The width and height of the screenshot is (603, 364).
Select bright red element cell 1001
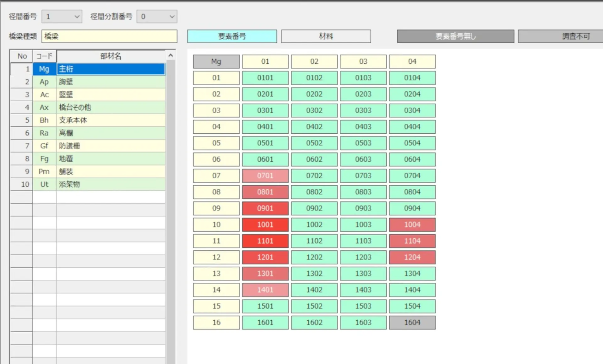(265, 225)
